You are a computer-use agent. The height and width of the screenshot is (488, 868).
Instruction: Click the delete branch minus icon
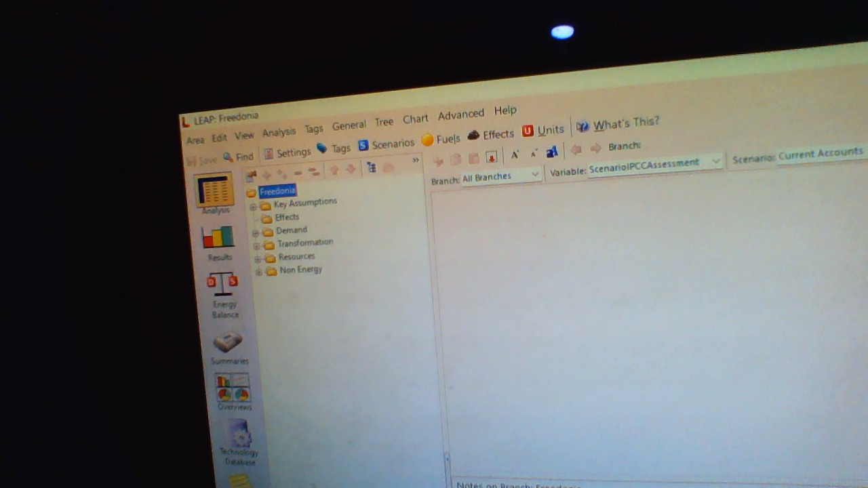[298, 173]
